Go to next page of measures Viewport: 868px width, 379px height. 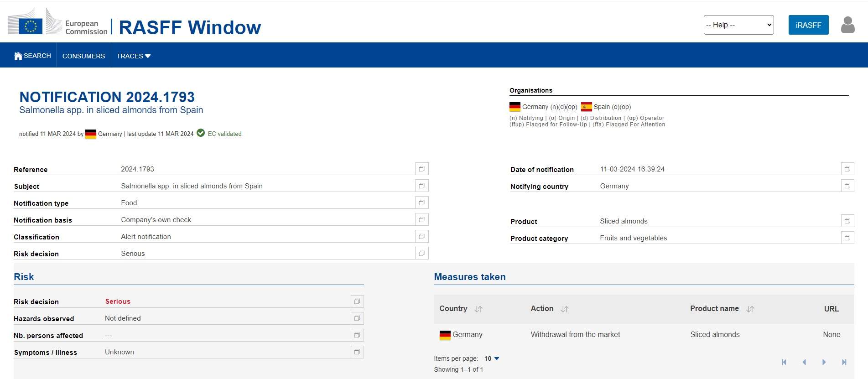pos(824,362)
